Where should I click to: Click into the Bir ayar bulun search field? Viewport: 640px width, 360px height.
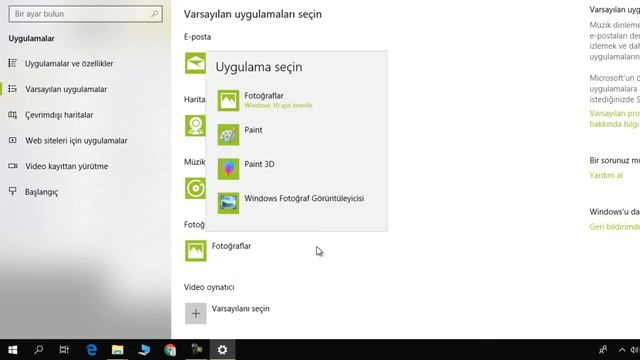tap(85, 14)
